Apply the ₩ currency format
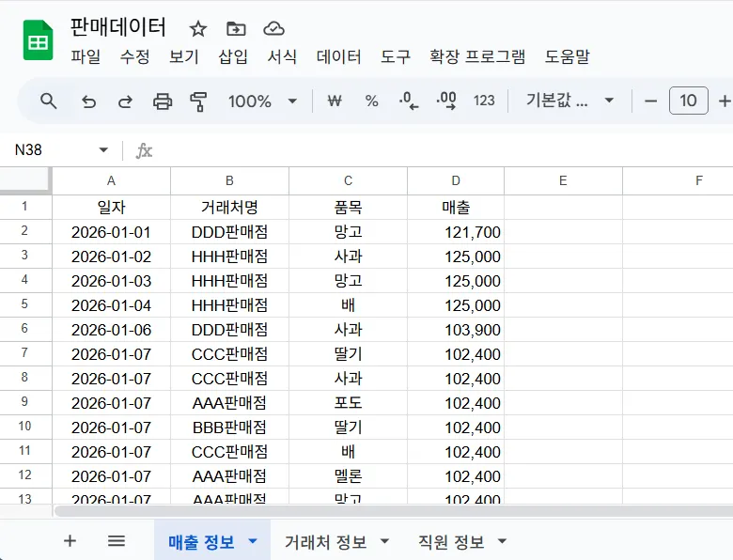 [335, 101]
